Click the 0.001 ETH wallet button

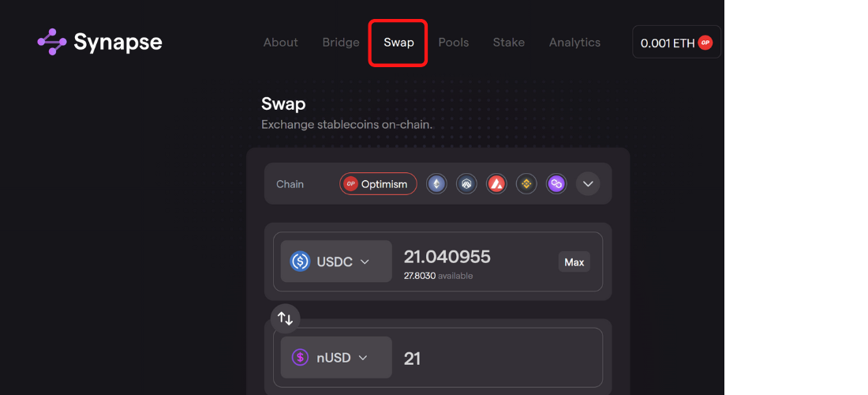676,43
